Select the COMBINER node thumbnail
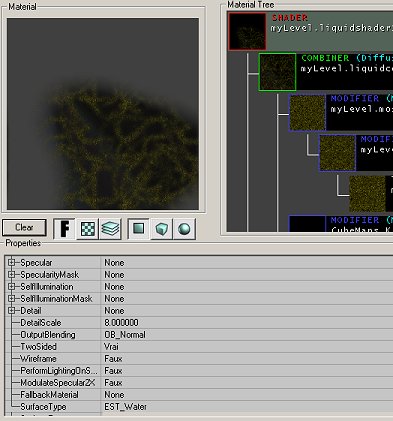393x421 pixels. pyautogui.click(x=277, y=72)
